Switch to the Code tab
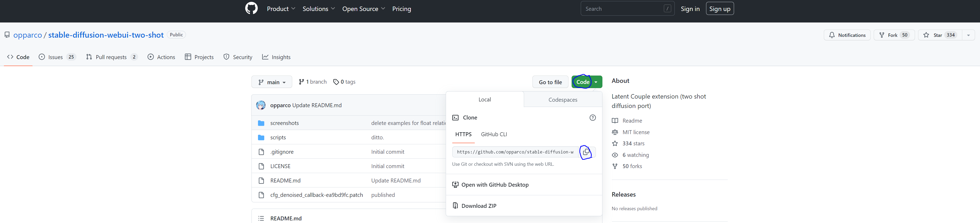Viewport: 980px width, 223px height. tap(18, 57)
